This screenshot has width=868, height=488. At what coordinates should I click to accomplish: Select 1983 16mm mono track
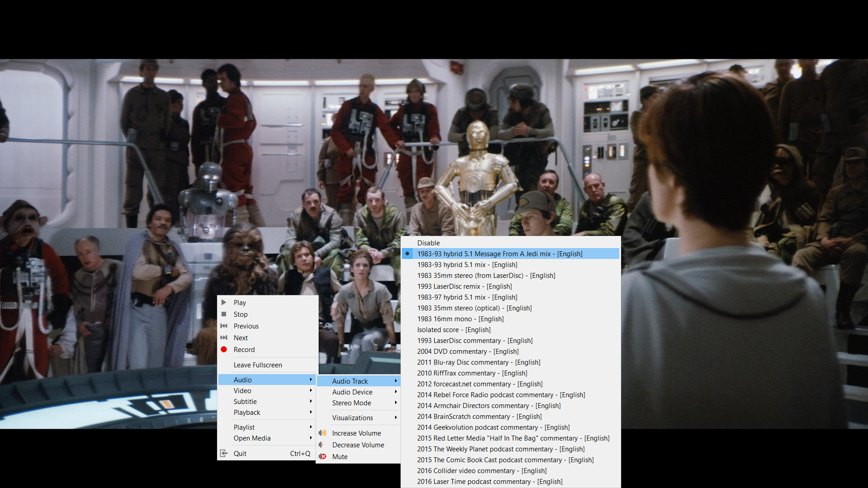[x=510, y=319]
